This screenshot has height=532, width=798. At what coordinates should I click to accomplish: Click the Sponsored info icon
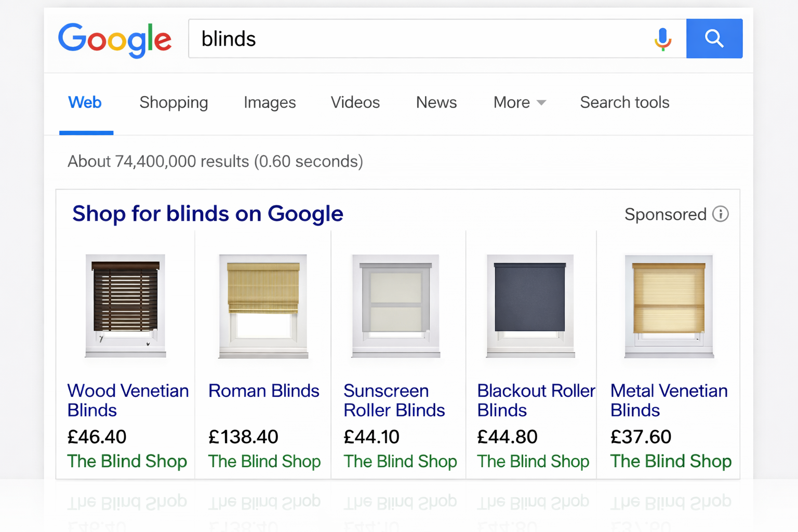(721, 214)
